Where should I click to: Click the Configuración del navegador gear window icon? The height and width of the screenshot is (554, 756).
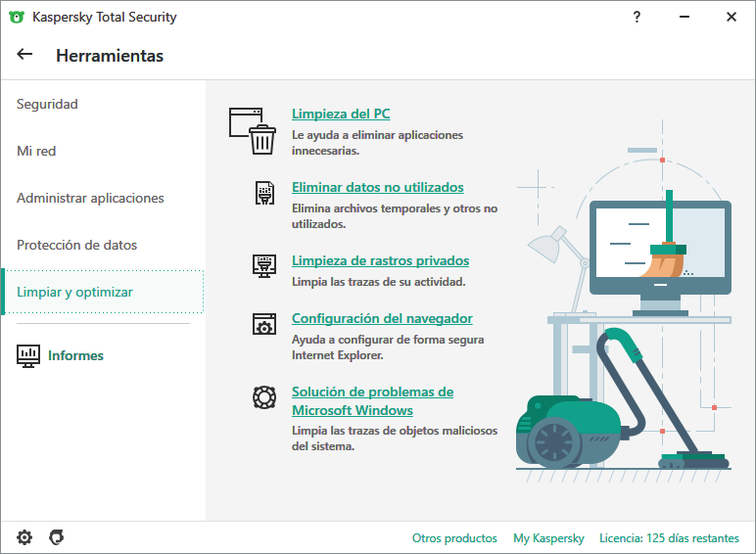(264, 324)
